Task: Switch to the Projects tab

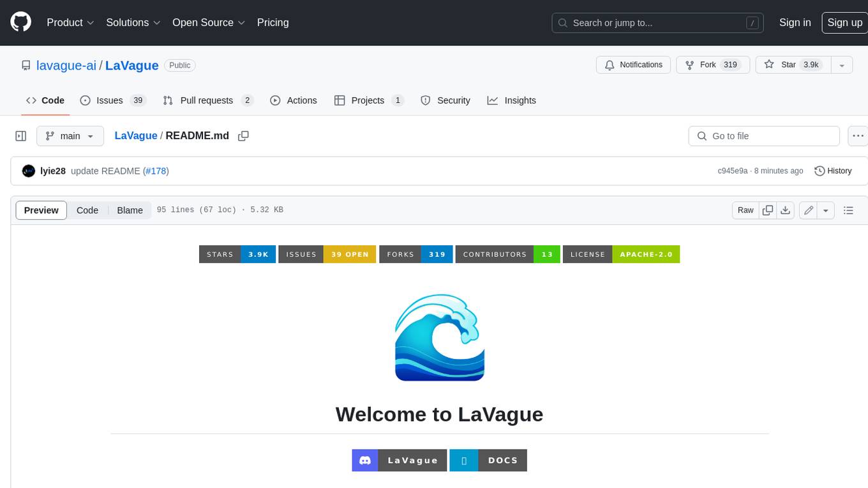Action: (369, 100)
